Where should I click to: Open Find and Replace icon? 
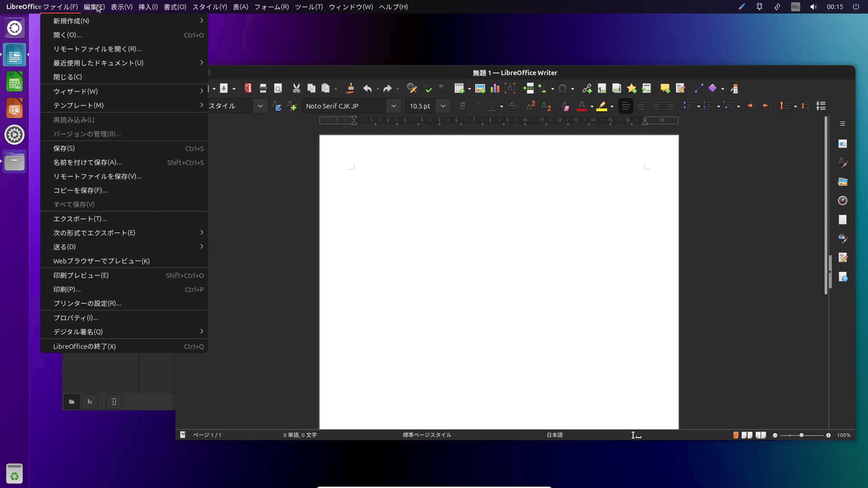(412, 88)
